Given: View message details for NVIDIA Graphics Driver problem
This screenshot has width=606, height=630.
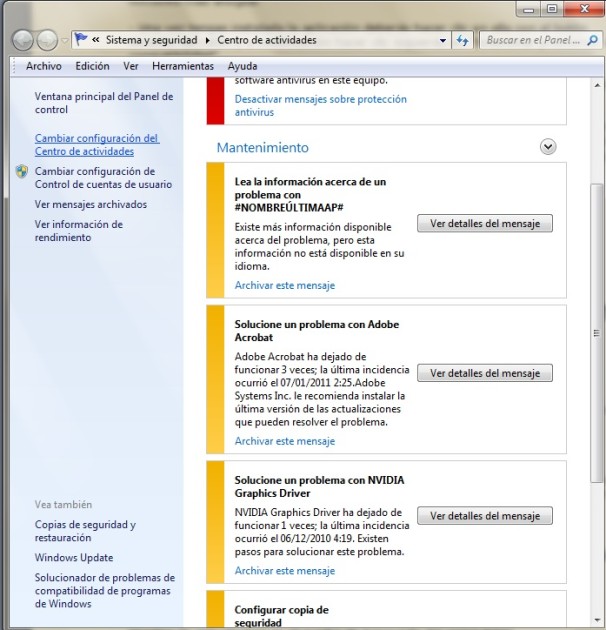Looking at the screenshot, I should 485,515.
